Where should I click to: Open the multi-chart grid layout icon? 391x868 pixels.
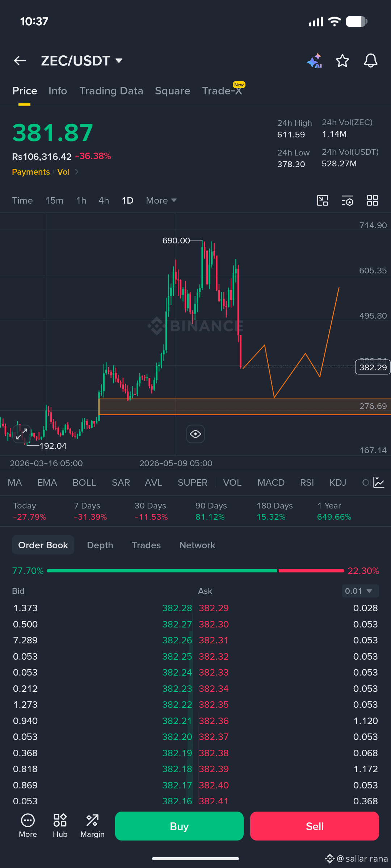pos(373,200)
